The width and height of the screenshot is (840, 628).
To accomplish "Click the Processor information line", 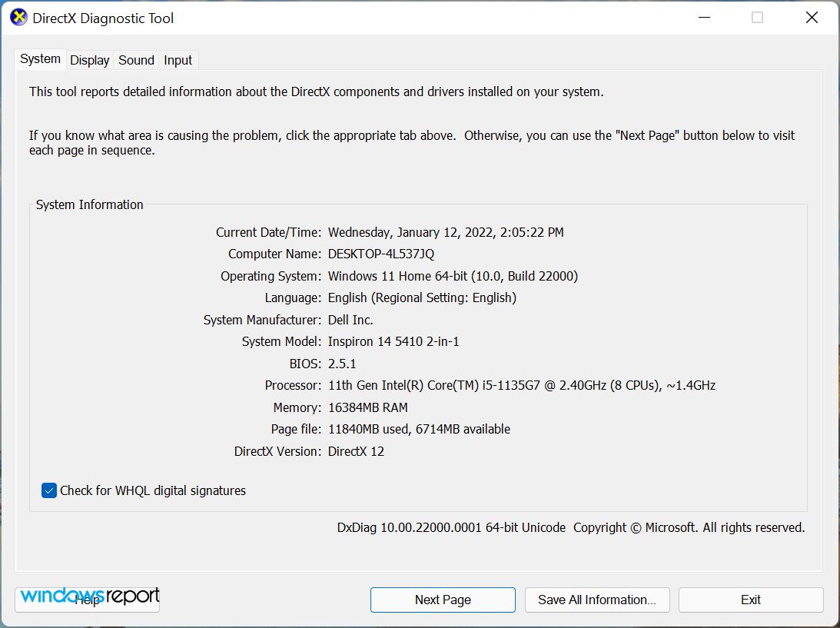I will pyautogui.click(x=521, y=385).
